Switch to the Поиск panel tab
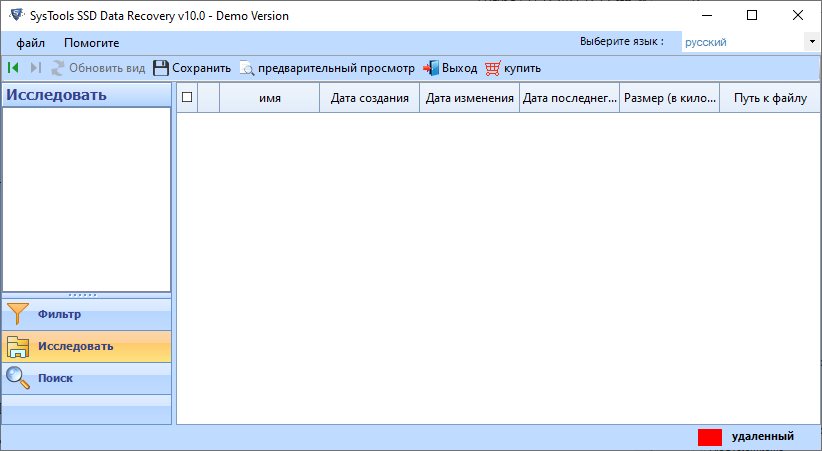 [x=86, y=378]
